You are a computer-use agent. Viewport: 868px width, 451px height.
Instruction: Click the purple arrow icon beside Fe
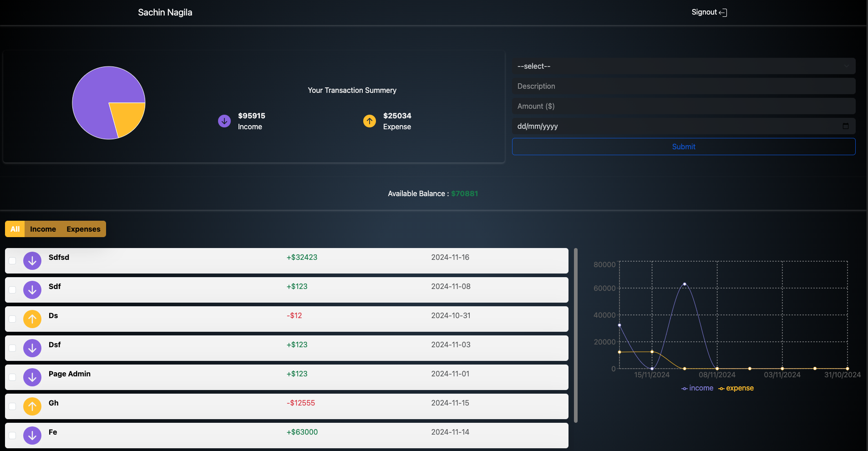(x=32, y=436)
